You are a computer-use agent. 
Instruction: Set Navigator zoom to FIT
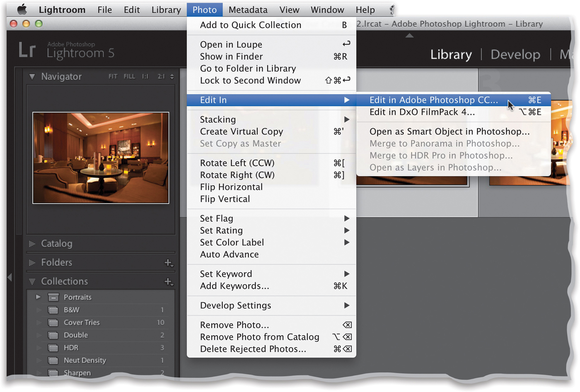tap(113, 77)
